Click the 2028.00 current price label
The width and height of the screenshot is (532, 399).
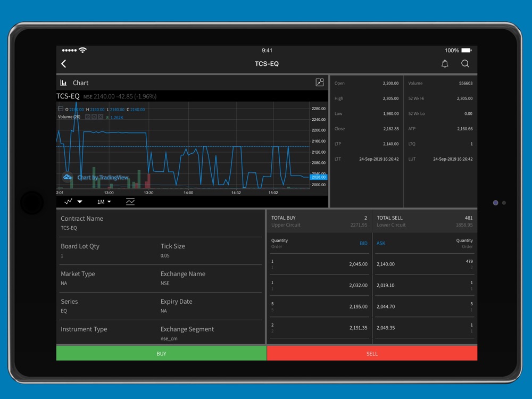click(x=319, y=177)
